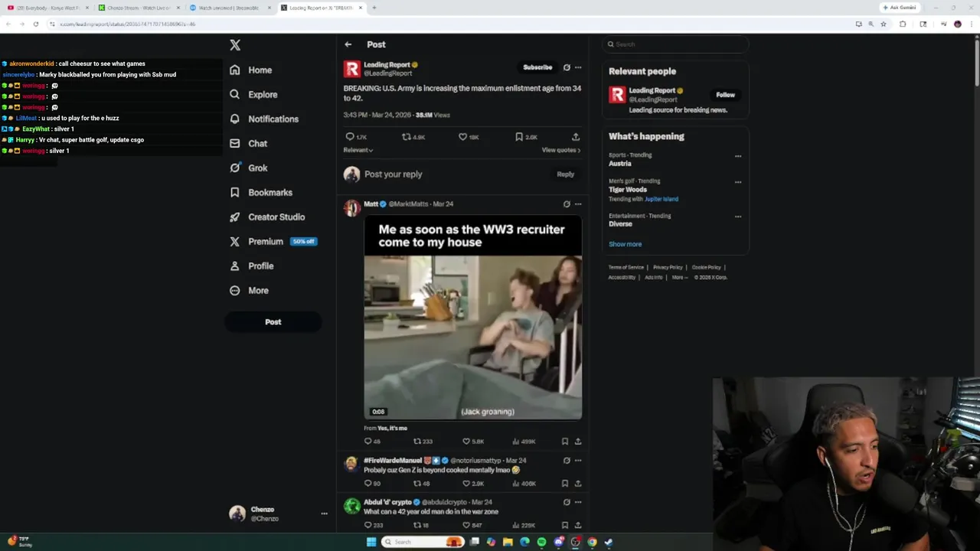Click the X search box

(675, 44)
